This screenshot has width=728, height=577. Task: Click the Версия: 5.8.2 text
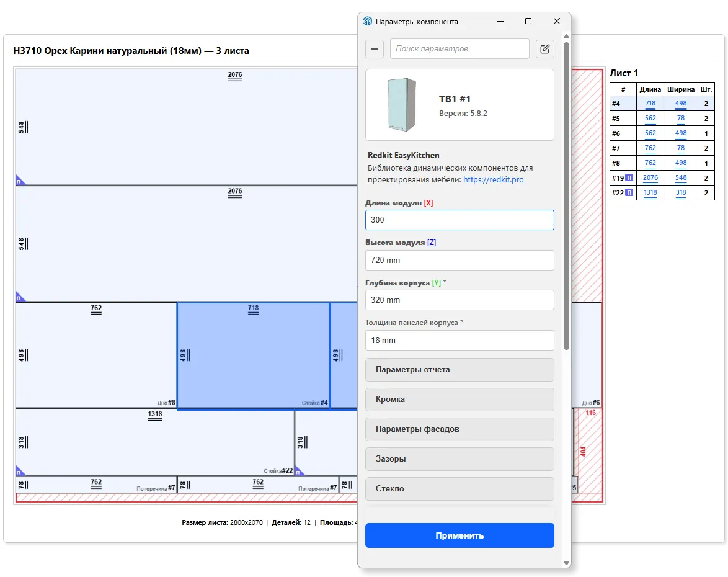coord(463,114)
